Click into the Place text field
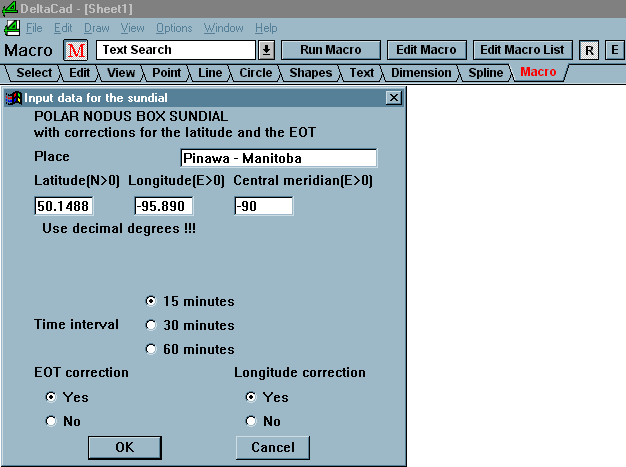This screenshot has height=467, width=626. 278,158
